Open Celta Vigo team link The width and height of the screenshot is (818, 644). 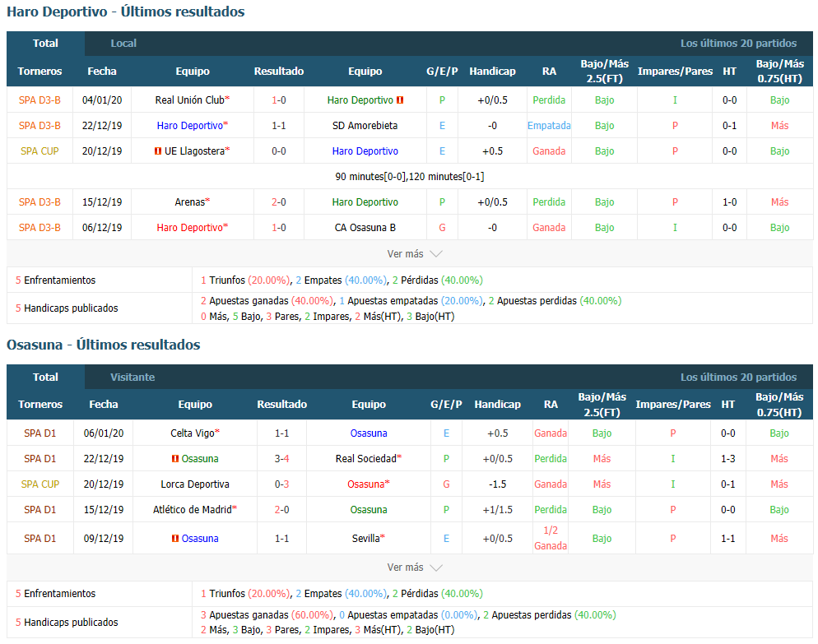tap(193, 433)
